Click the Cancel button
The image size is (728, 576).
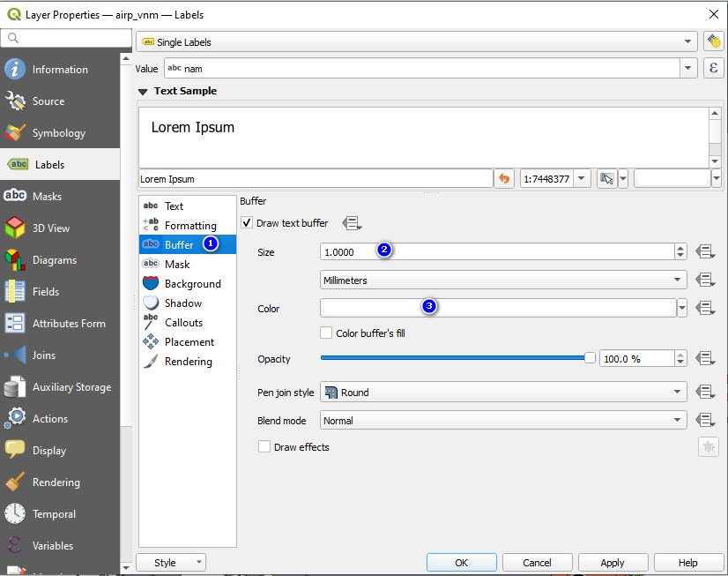(x=537, y=563)
